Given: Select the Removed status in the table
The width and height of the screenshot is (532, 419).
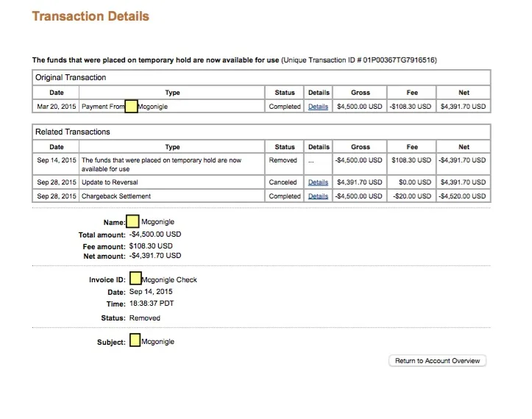Looking at the screenshot, I should click(284, 165).
